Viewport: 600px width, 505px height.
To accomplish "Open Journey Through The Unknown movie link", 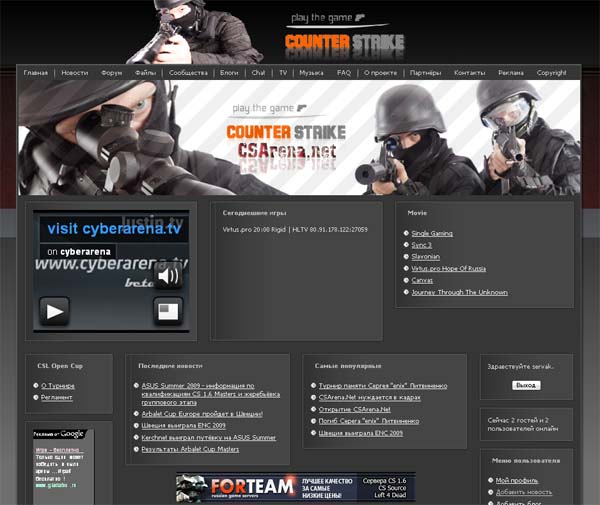I will pyautogui.click(x=459, y=292).
